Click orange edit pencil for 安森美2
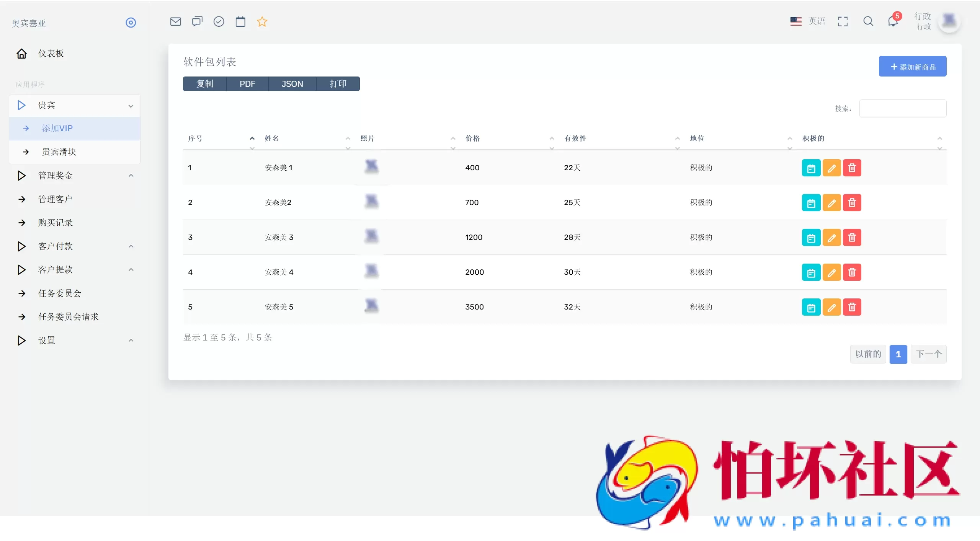The height and width of the screenshot is (541, 980). (831, 203)
